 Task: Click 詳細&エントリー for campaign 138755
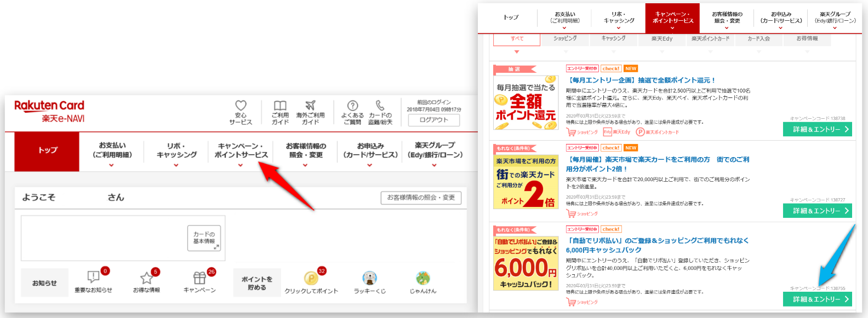point(818,299)
